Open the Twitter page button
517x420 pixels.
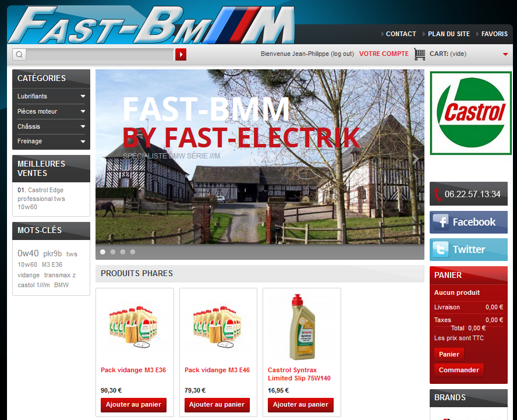(x=469, y=249)
